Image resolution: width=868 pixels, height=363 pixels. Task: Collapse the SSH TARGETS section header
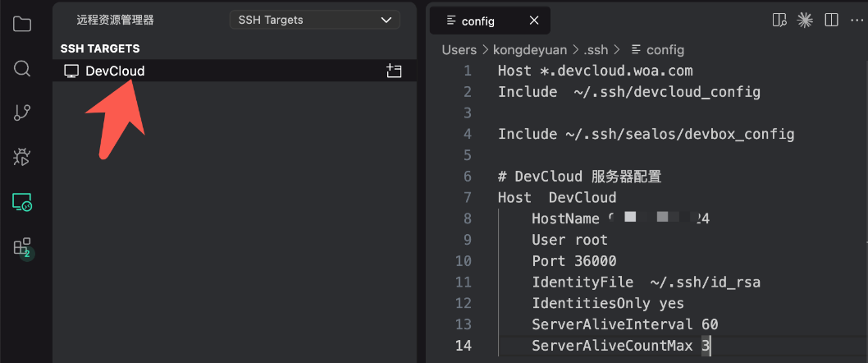100,49
